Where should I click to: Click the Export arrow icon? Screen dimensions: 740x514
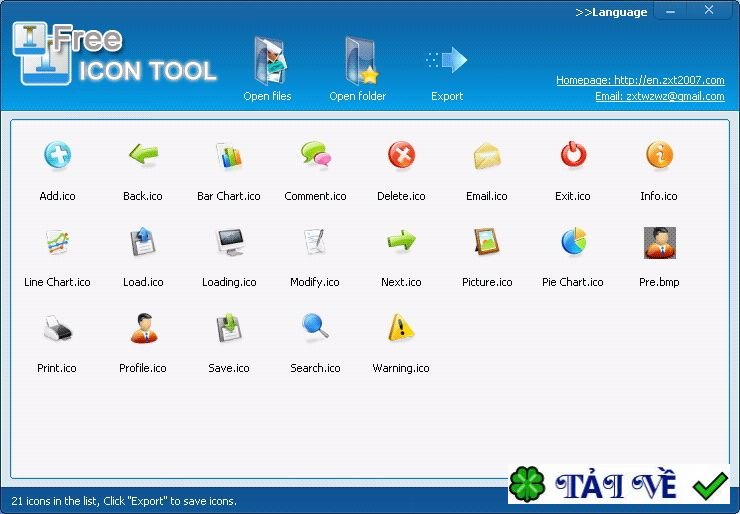446,60
